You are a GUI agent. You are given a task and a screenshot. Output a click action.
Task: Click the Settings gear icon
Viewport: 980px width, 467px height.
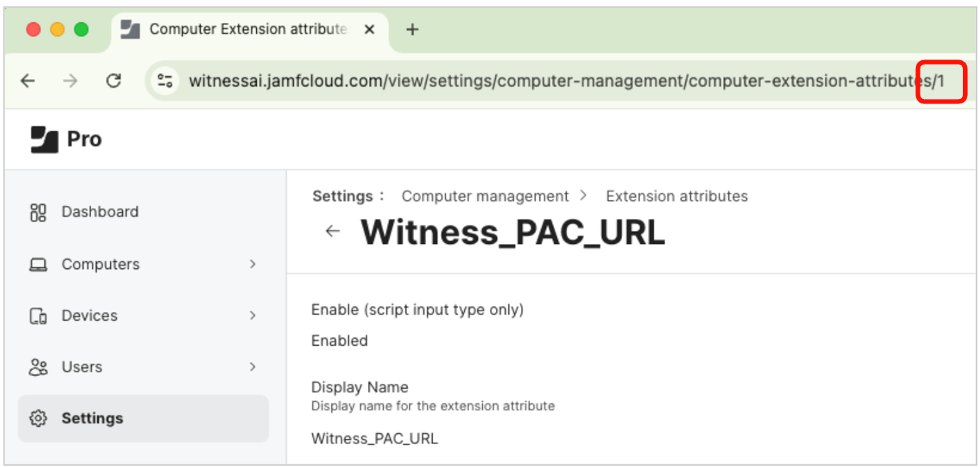point(38,418)
